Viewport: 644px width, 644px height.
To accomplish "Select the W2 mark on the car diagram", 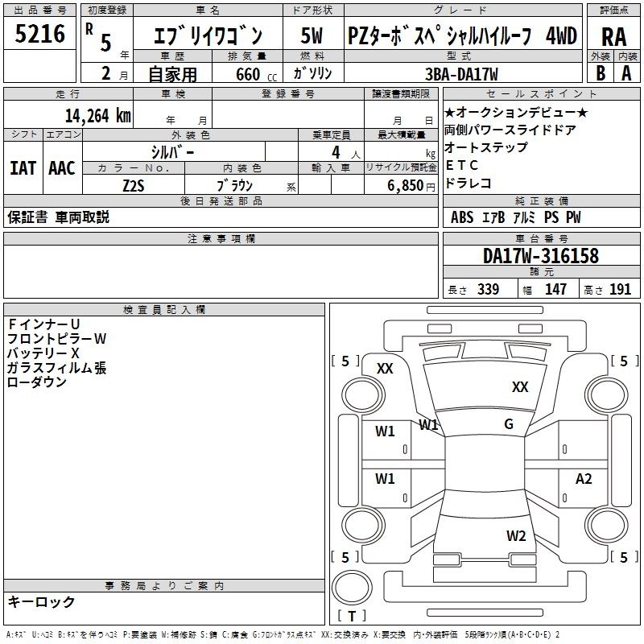I will coord(516,536).
